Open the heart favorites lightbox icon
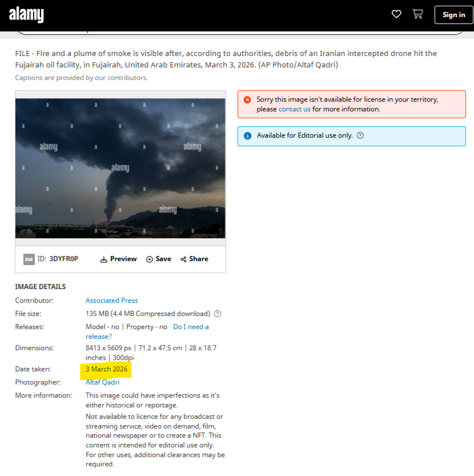The height and width of the screenshot is (476, 474). pos(396,14)
